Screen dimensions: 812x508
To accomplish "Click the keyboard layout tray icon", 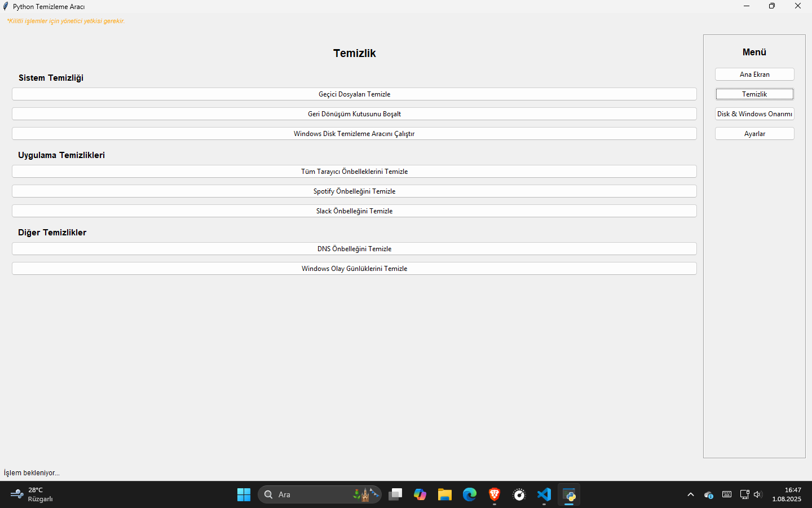I will point(727,494).
